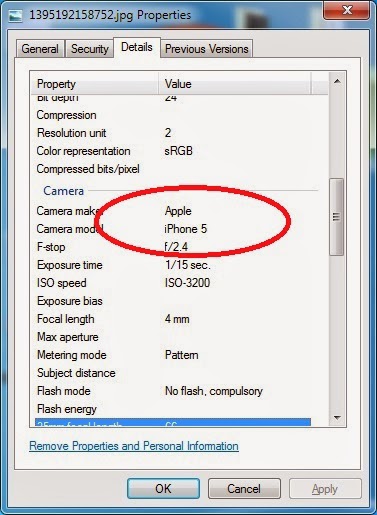Select the Max aperture row
The height and width of the screenshot is (515, 377).
coord(173,337)
